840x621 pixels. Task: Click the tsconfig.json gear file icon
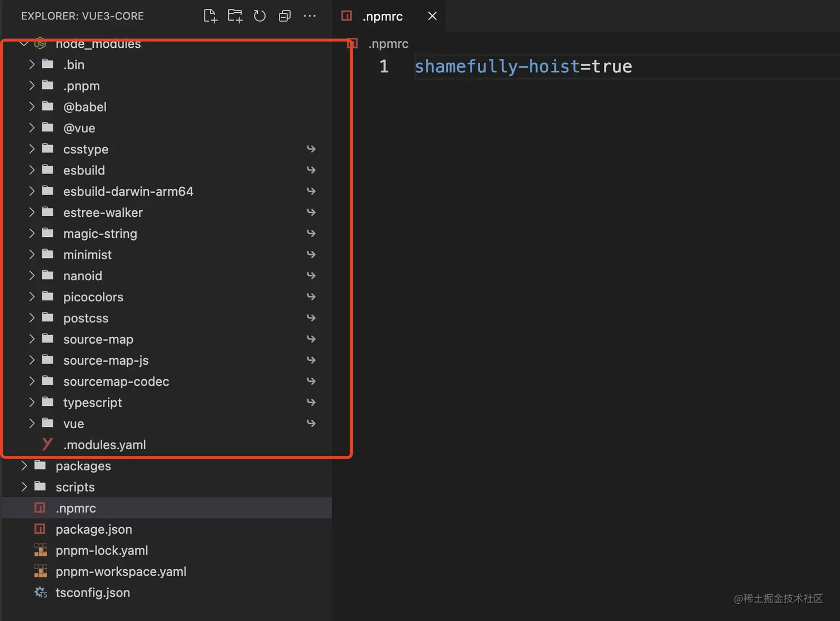[41, 593]
